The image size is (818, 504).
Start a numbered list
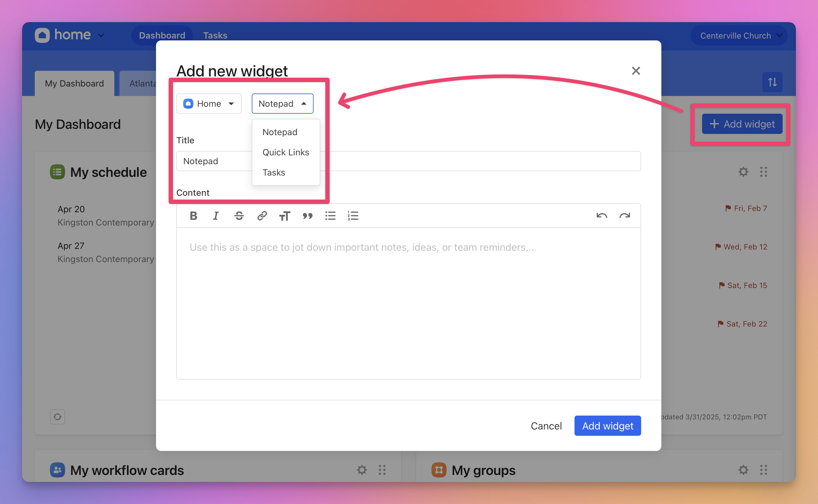353,216
